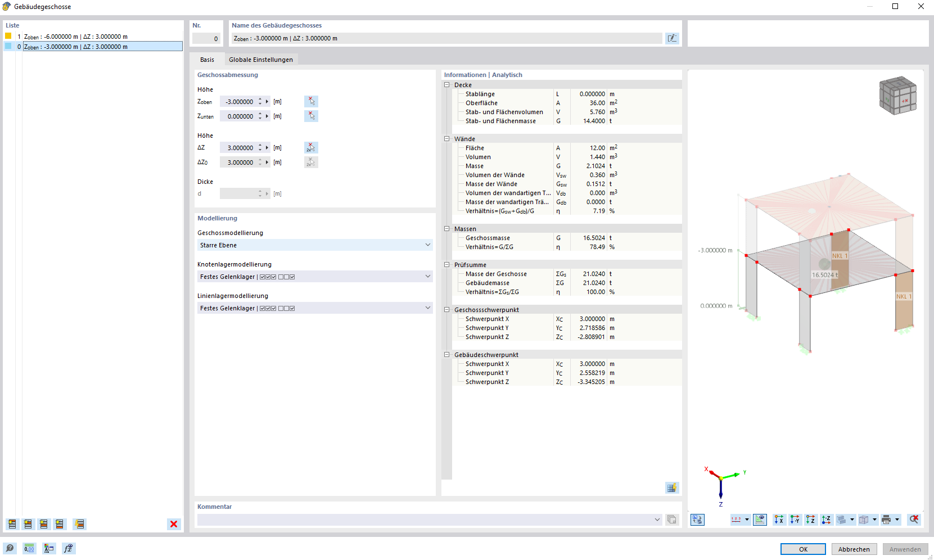934x560 pixels.
Task: Toggle the dimensions visibility ruler-eye button
Action: pos(760,520)
